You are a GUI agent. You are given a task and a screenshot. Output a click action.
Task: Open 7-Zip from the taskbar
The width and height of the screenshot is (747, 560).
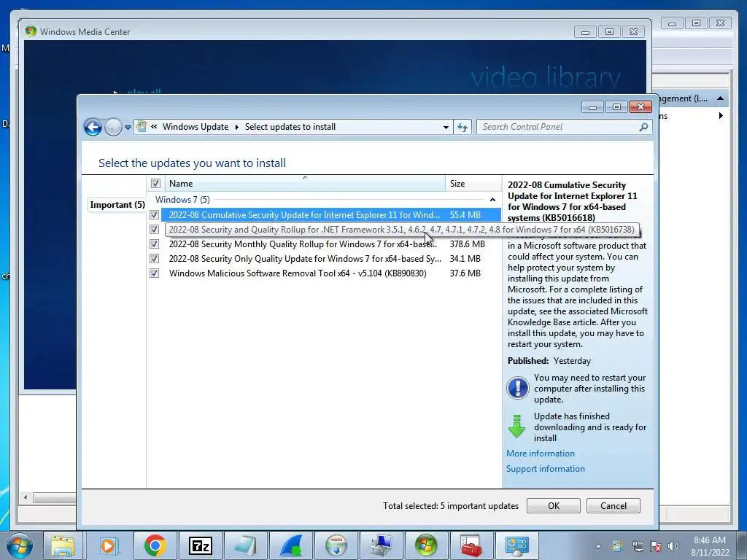point(200,545)
